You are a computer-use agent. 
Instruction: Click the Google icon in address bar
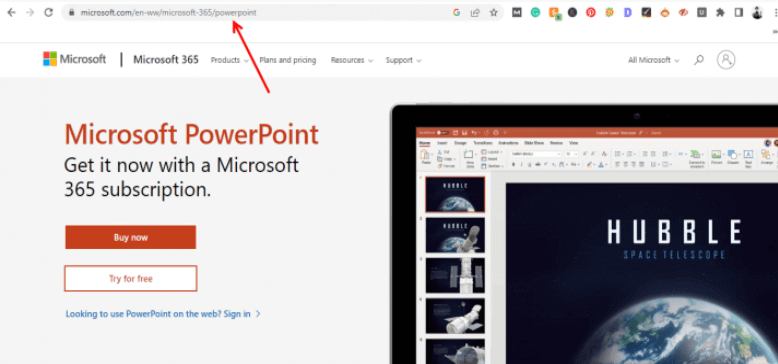456,13
